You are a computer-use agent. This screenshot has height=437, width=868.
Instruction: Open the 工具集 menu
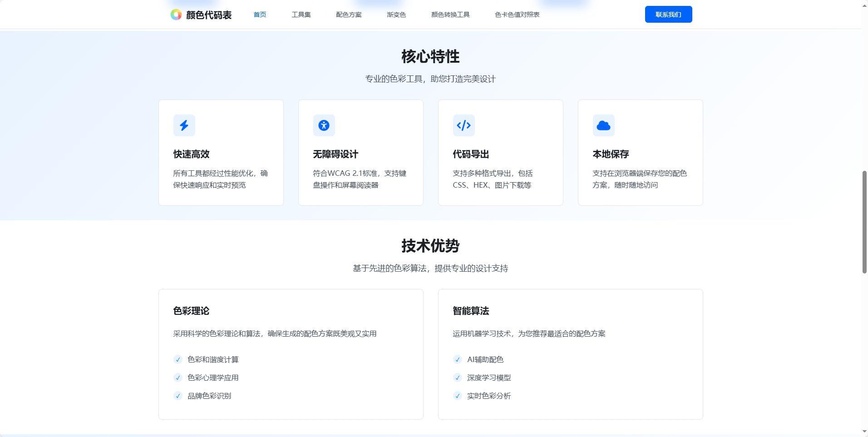click(301, 14)
